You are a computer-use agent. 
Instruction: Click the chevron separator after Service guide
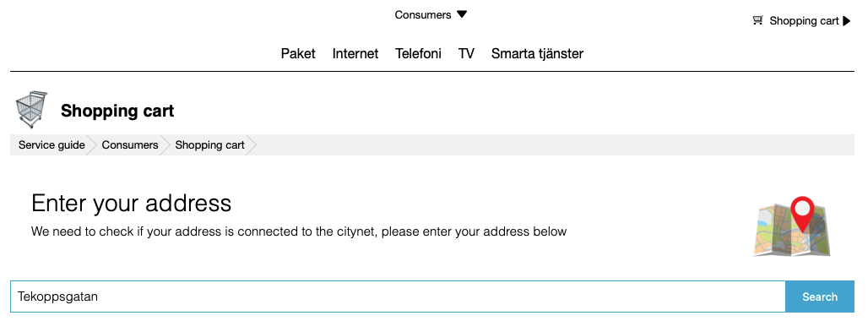coord(92,145)
